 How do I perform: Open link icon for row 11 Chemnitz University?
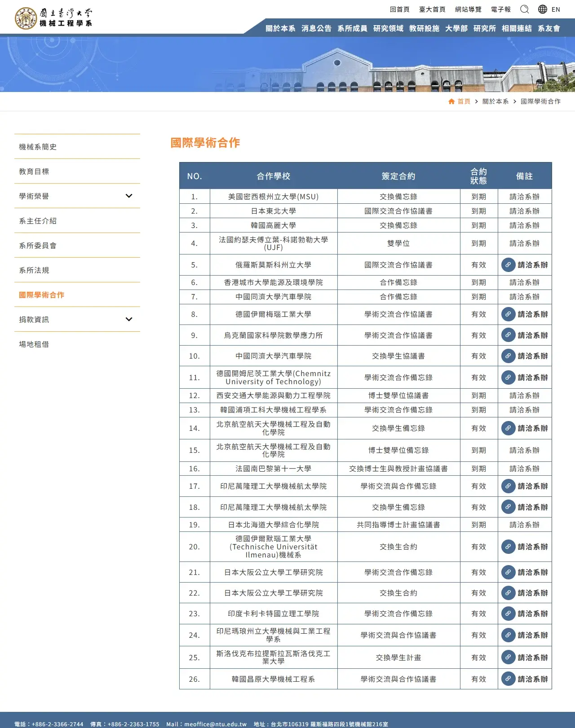point(508,377)
